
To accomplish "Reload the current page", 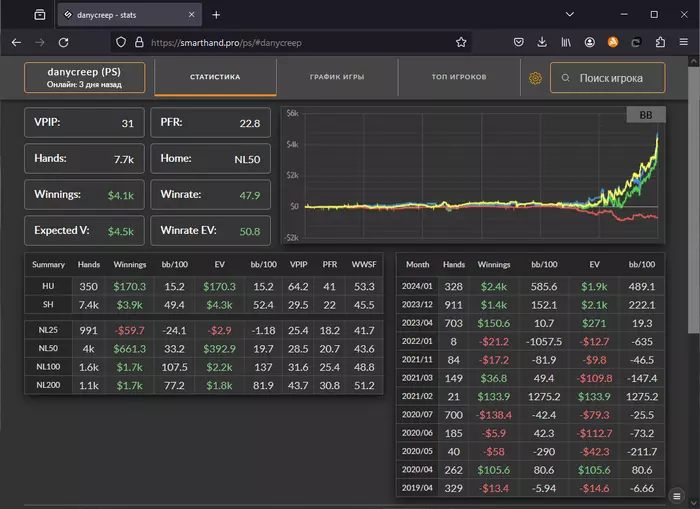I will tap(63, 43).
